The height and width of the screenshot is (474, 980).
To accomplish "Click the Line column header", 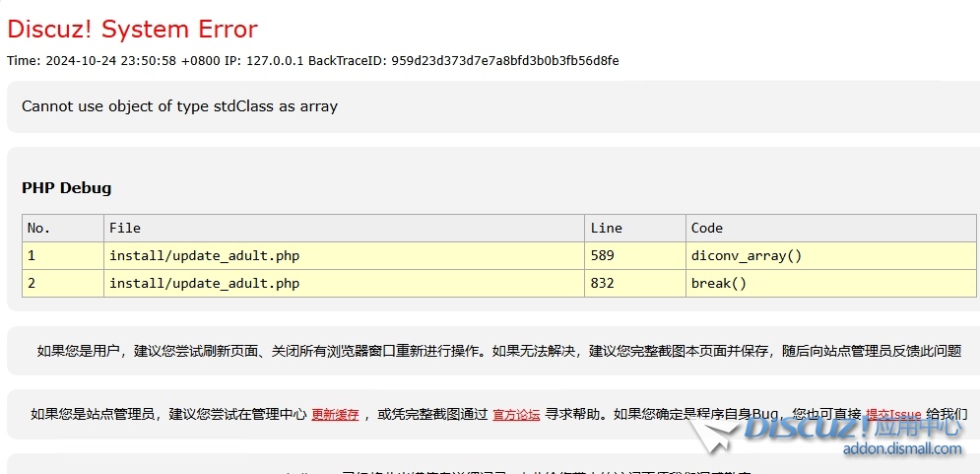I will pos(606,229).
